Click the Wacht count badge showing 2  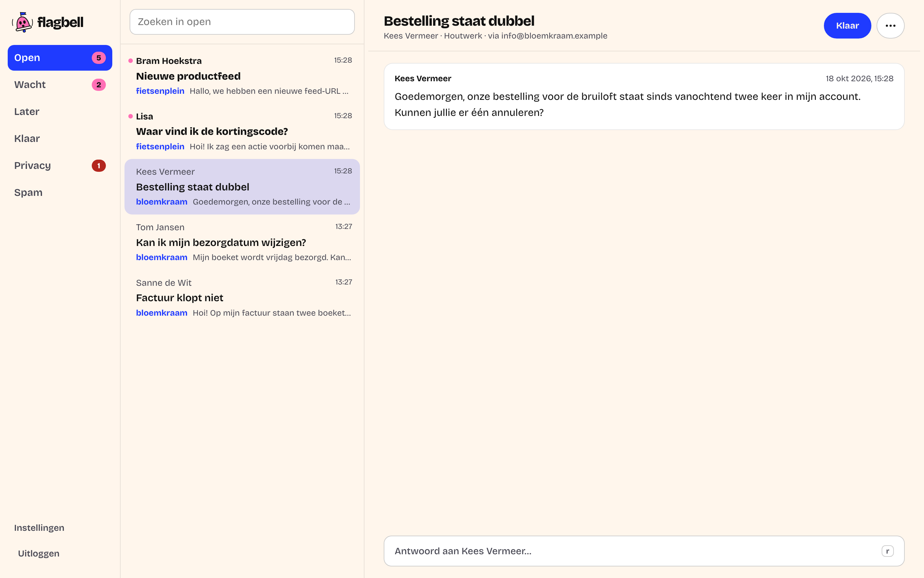[x=98, y=85]
